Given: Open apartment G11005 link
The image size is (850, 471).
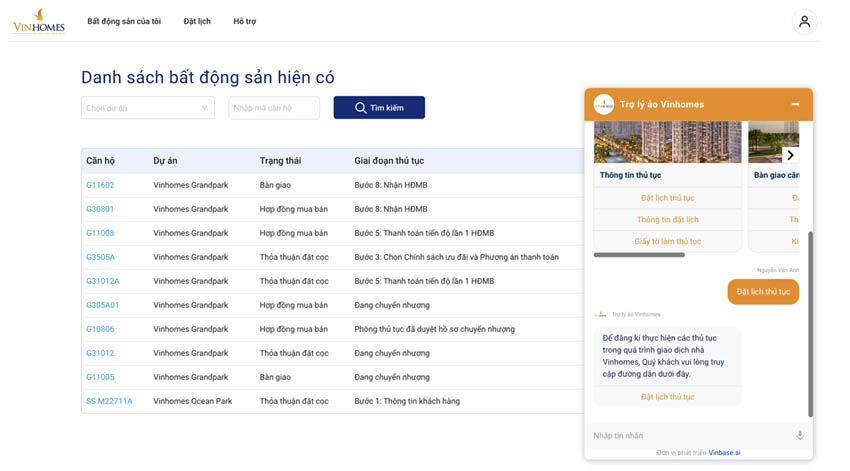Looking at the screenshot, I should point(100,377).
